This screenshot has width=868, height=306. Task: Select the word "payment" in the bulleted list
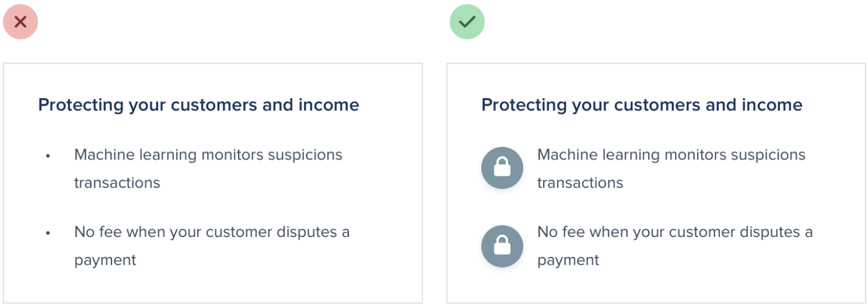pyautogui.click(x=105, y=260)
